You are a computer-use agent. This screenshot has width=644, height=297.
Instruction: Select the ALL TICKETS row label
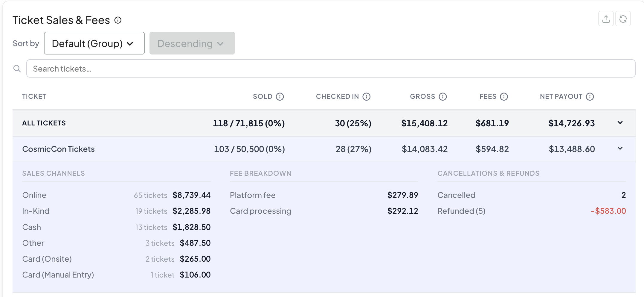(44, 123)
